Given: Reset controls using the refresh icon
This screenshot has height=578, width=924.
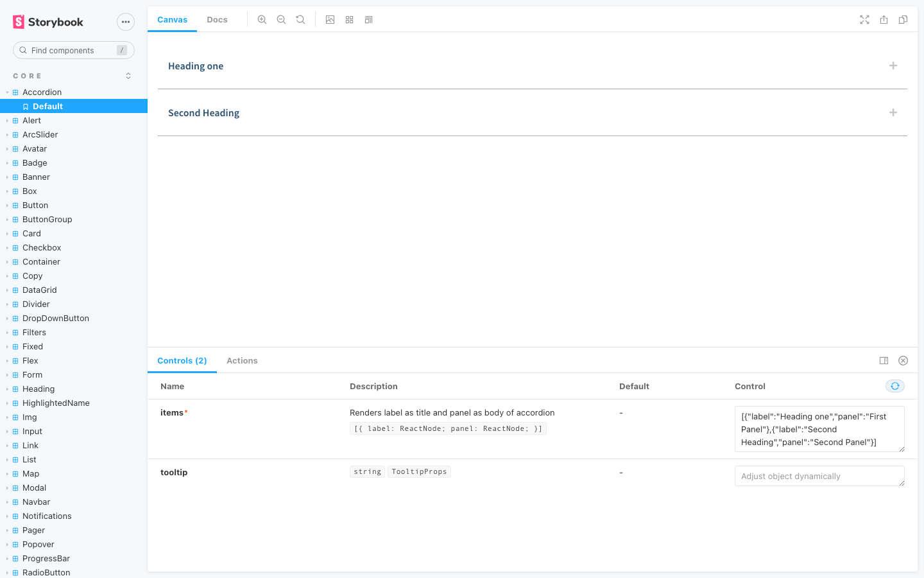Looking at the screenshot, I should 895,386.
